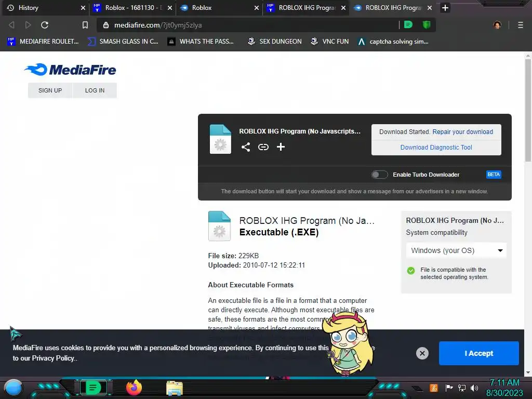Image resolution: width=532 pixels, height=399 pixels.
Task: Click the orange Java tray icon
Action: click(x=433, y=388)
